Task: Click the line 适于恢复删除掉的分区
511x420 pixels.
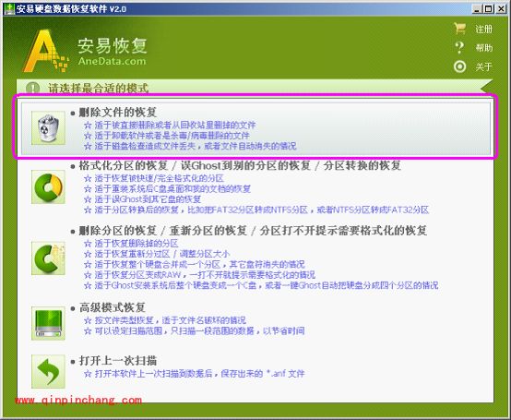Action: (x=131, y=244)
